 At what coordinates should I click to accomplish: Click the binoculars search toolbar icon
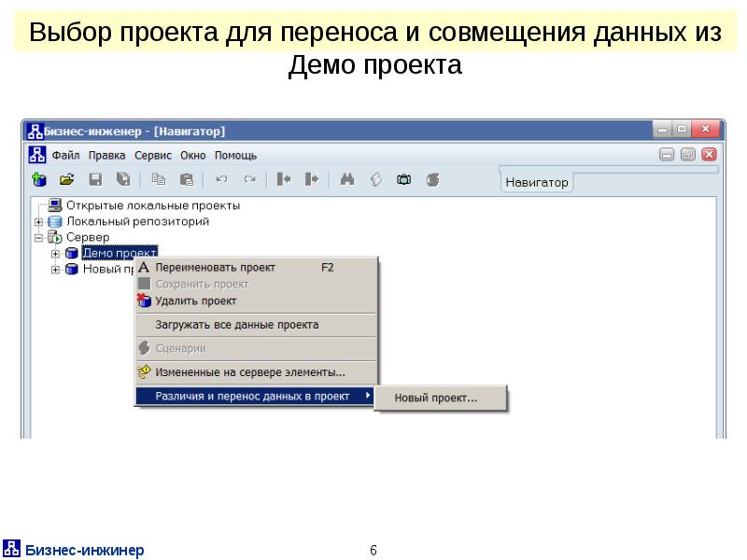point(346,179)
